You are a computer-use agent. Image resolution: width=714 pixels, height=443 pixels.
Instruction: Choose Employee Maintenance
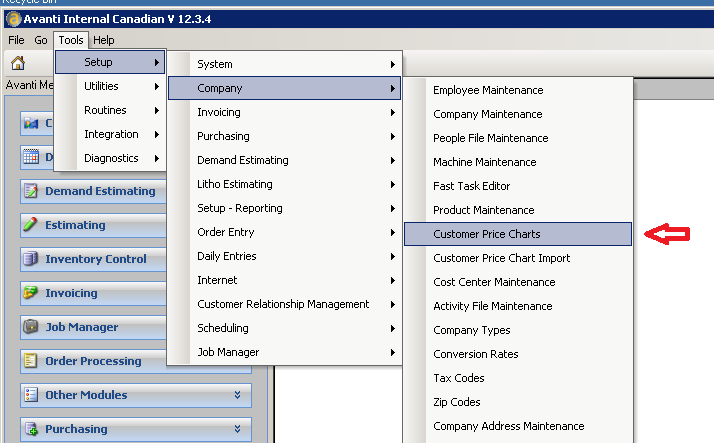point(518,90)
